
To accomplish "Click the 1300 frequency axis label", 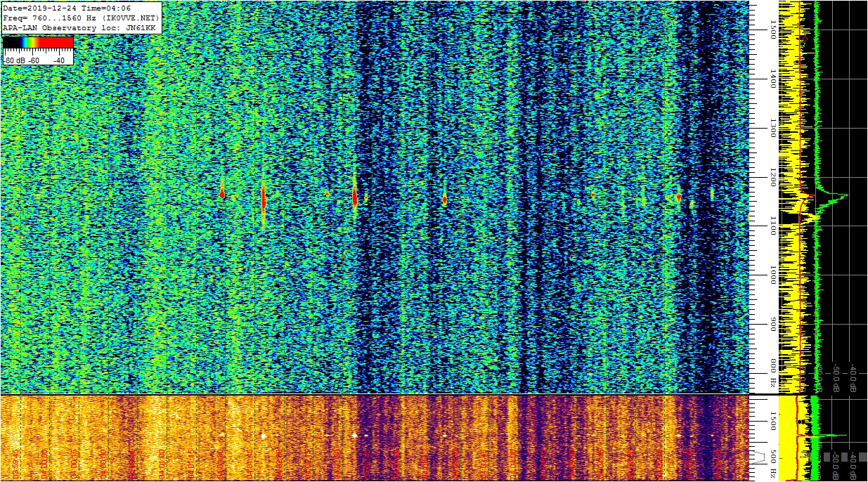I will pos(773,128).
